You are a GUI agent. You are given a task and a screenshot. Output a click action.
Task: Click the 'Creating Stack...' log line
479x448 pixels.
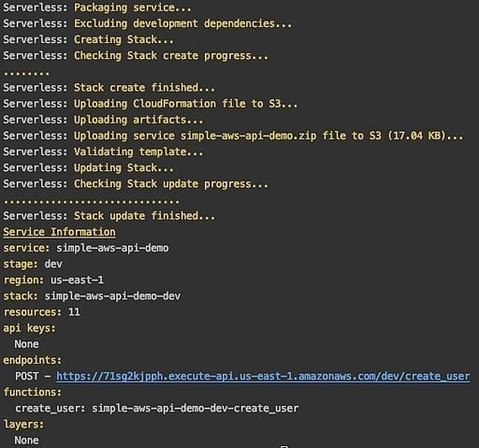(88, 39)
